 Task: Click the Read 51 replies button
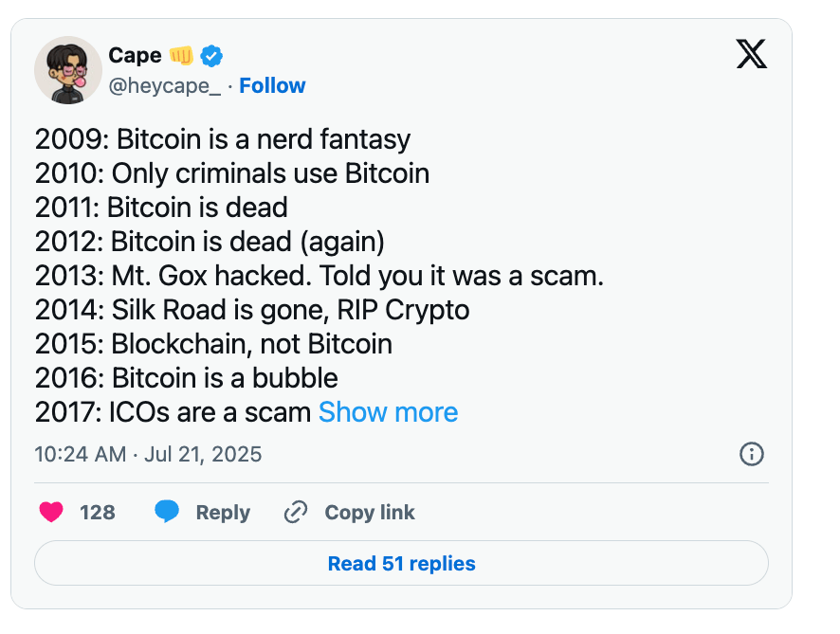[400, 563]
